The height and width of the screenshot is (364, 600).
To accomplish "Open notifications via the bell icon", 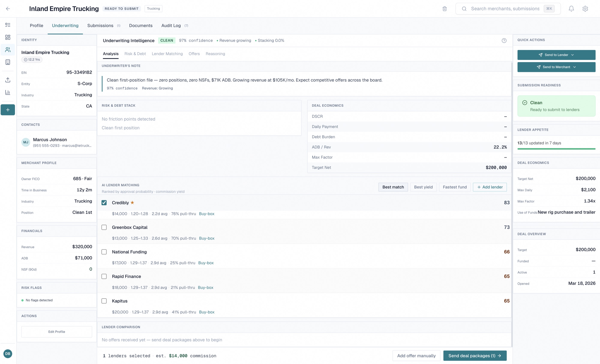I will coord(571,9).
